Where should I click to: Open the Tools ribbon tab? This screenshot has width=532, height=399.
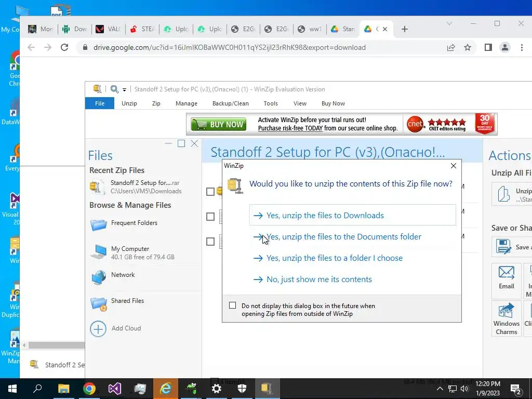270,103
